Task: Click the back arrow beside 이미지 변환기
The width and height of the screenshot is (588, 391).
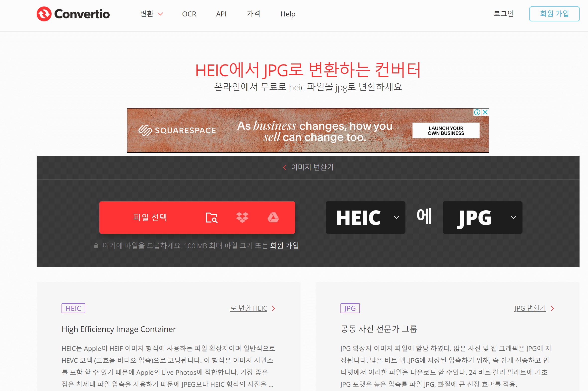Action: coord(284,167)
